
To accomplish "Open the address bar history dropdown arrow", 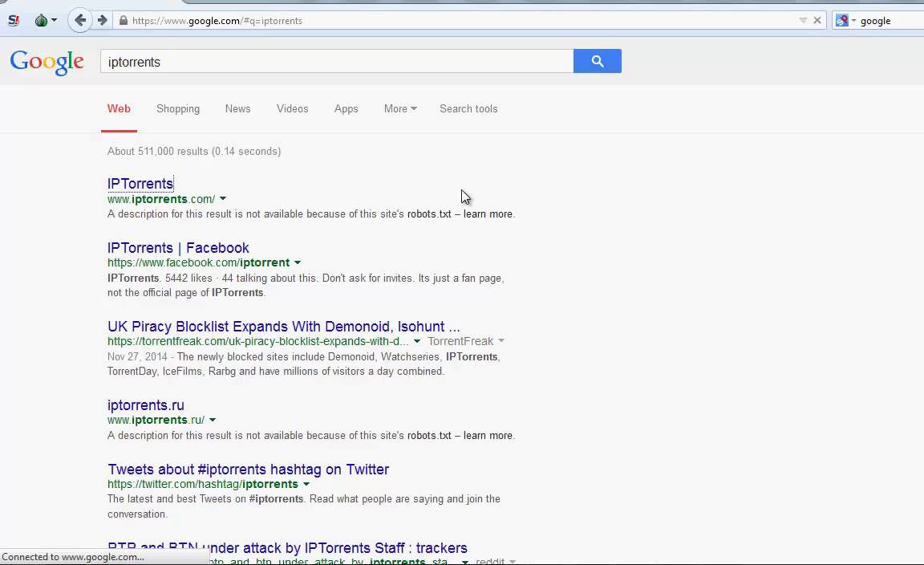I will [803, 21].
